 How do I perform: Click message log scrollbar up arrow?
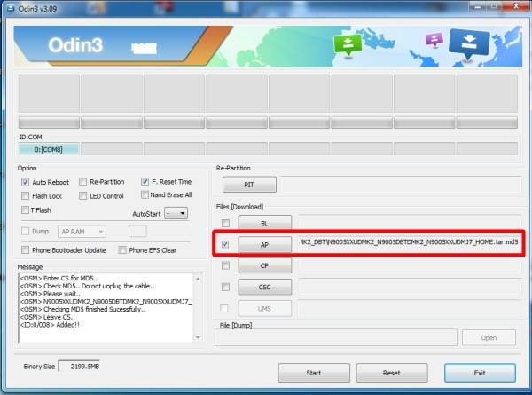point(198,279)
